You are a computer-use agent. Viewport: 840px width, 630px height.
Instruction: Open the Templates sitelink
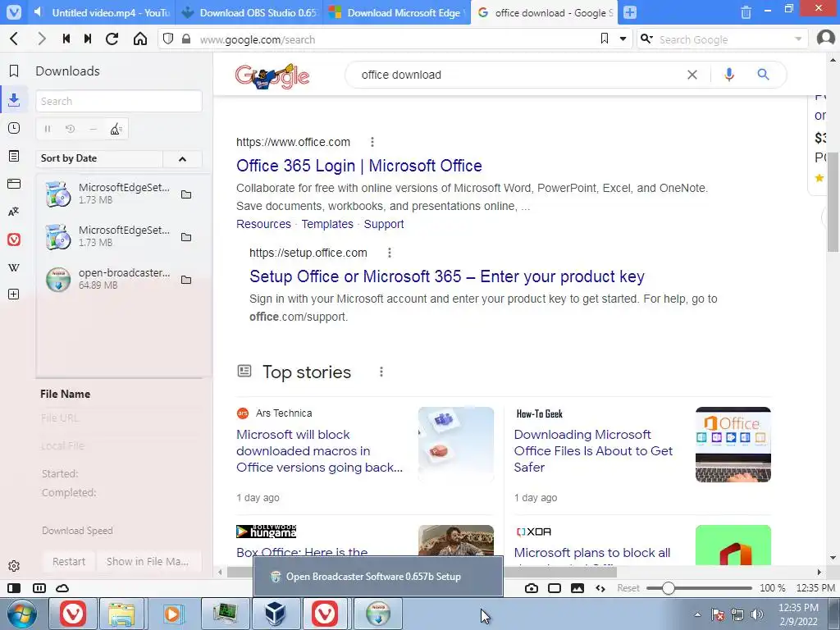click(x=327, y=224)
